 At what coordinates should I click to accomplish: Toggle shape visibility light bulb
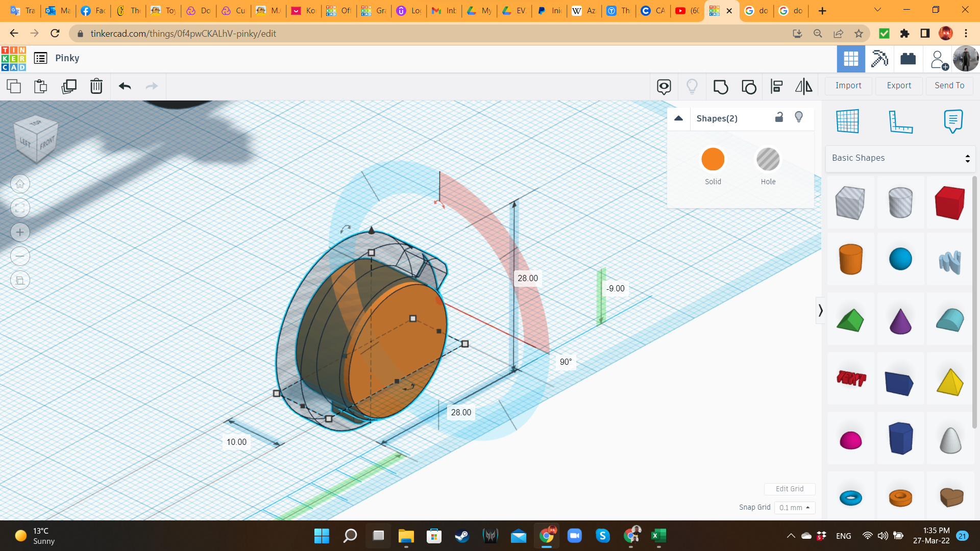[x=799, y=117]
